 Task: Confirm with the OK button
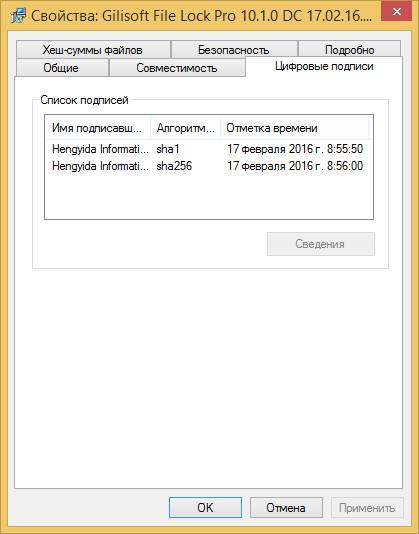click(205, 507)
